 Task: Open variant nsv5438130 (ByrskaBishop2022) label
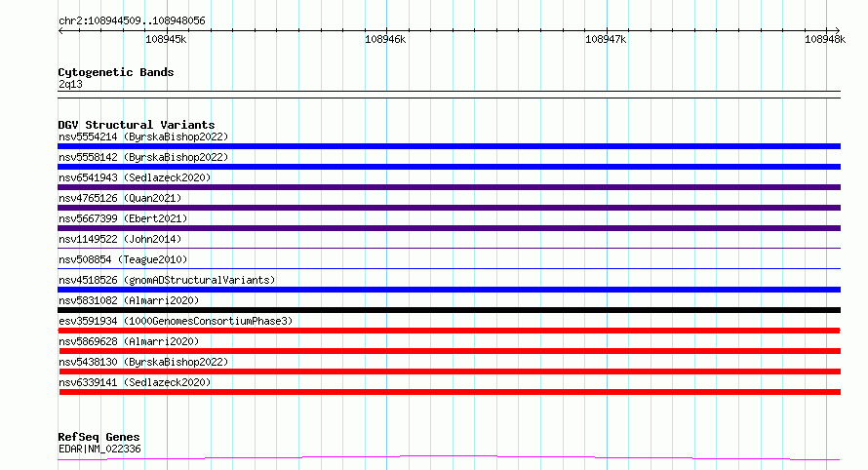pyautogui.click(x=143, y=362)
